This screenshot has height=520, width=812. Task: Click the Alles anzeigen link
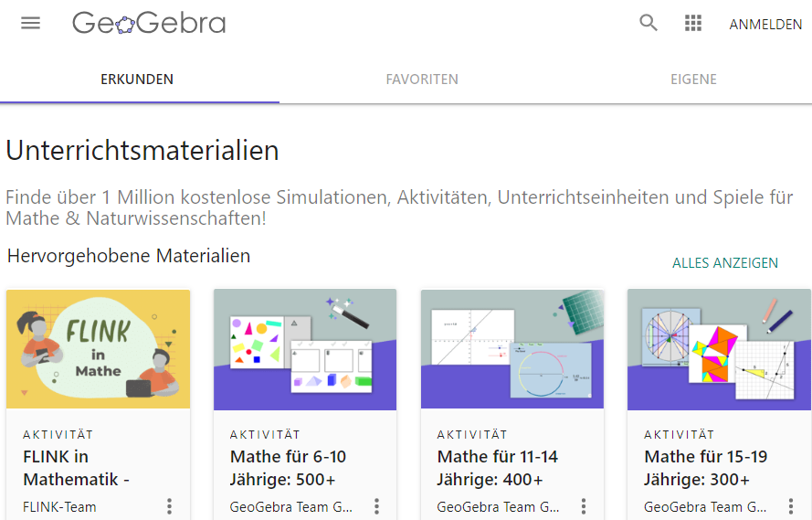tap(725, 263)
